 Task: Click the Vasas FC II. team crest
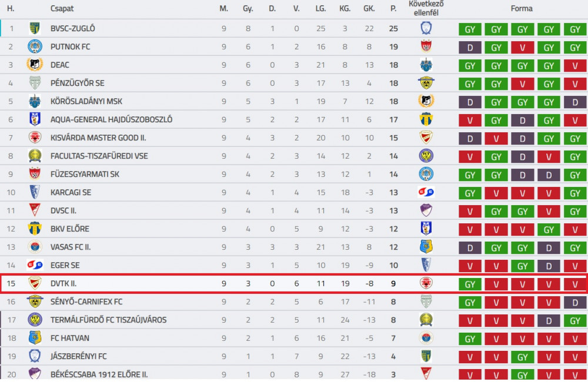[35, 247]
